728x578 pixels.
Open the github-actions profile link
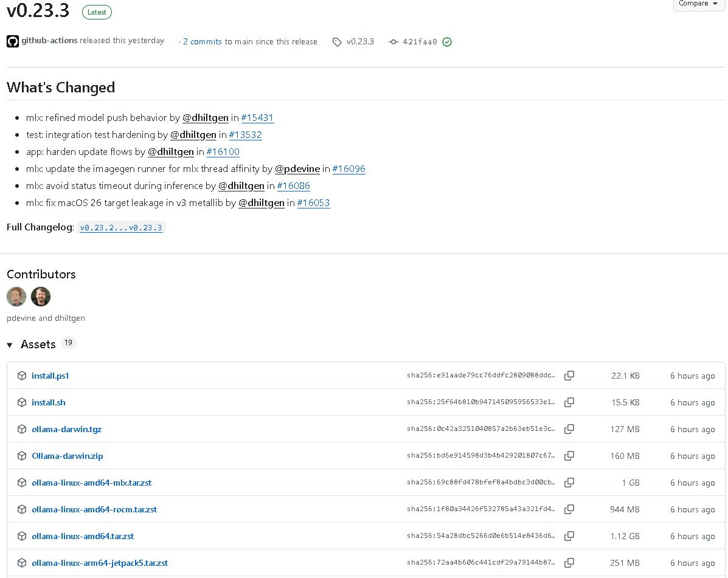click(x=50, y=40)
